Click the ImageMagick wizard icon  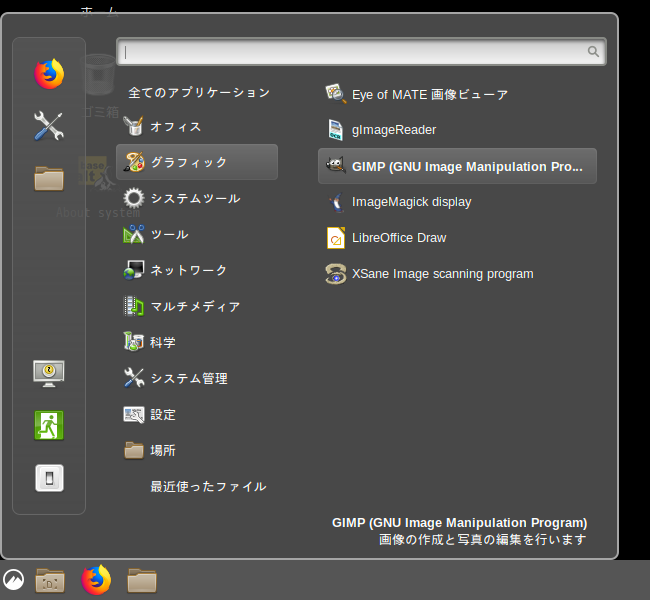click(337, 202)
